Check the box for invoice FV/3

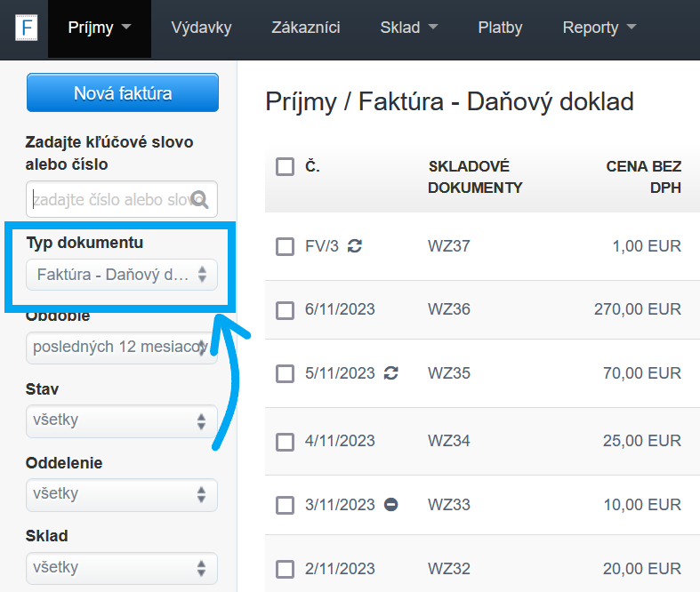[285, 246]
